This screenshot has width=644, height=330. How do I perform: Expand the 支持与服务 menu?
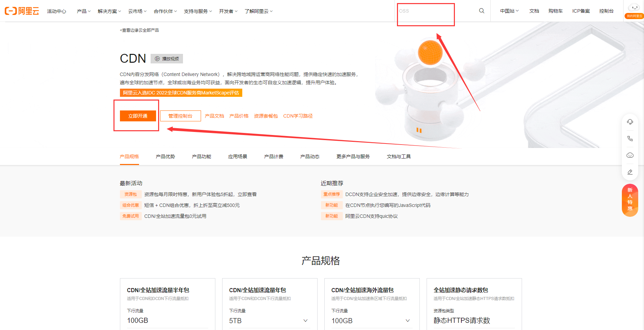[198, 11]
